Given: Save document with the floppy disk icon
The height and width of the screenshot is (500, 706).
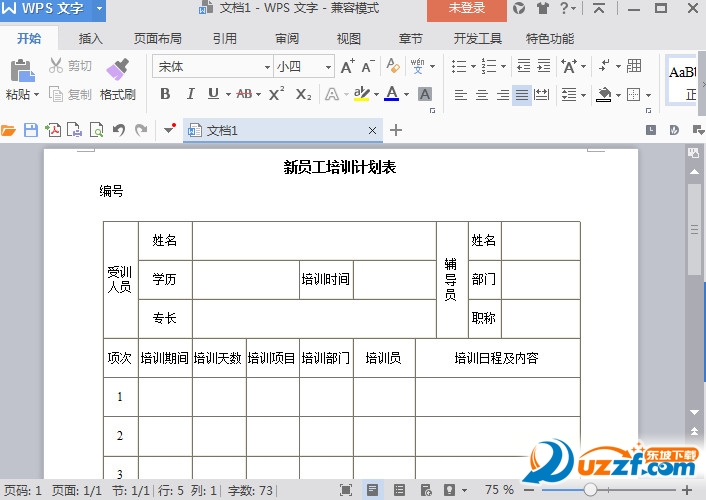Looking at the screenshot, I should tap(31, 130).
